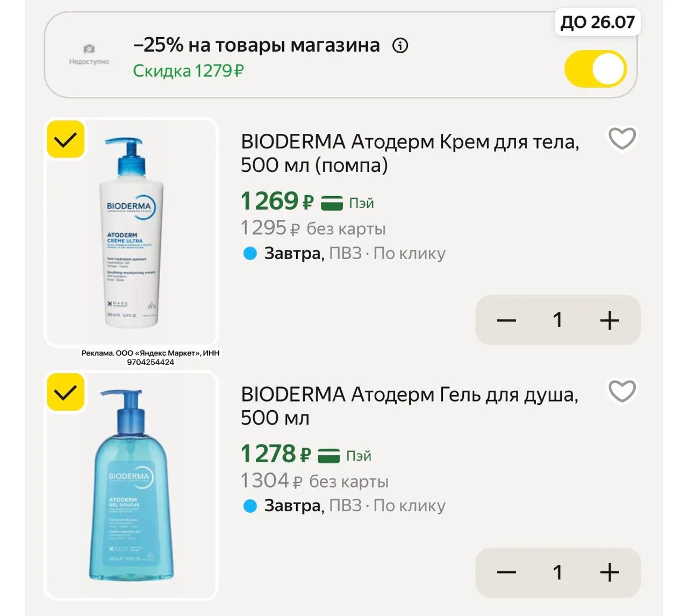The width and height of the screenshot is (688, 616).
Task: Click the info icon next to store discount
Action: pyautogui.click(x=400, y=46)
